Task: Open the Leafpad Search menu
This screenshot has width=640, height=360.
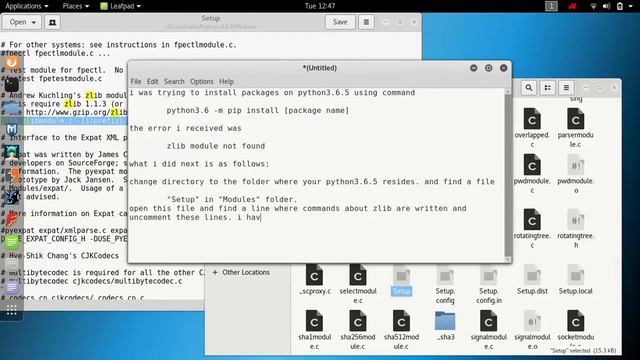Action: [x=174, y=82]
